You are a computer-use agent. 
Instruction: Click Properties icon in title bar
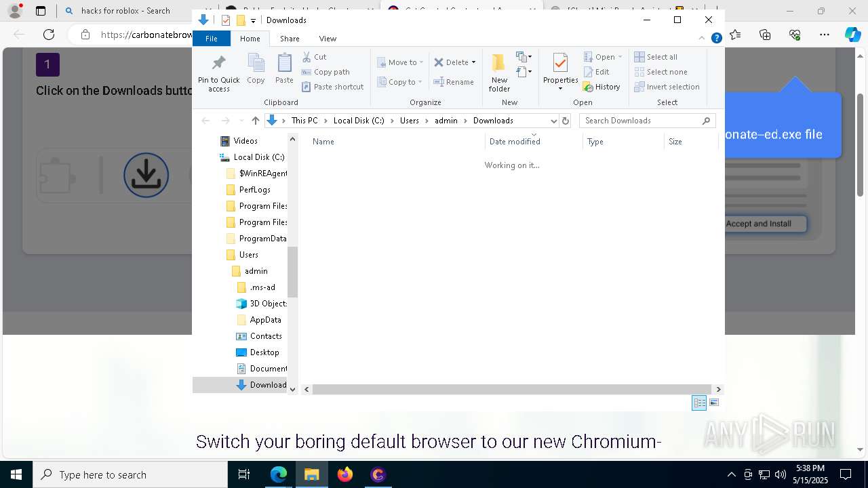226,20
